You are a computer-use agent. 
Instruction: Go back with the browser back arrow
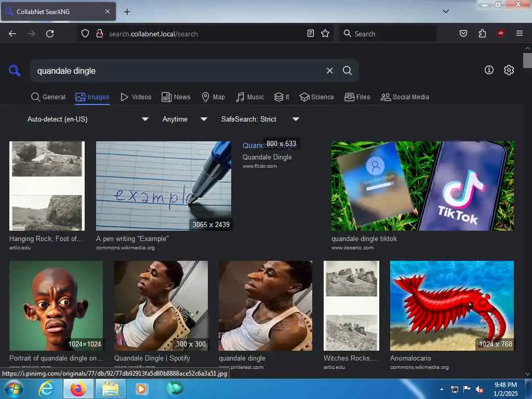12,34
